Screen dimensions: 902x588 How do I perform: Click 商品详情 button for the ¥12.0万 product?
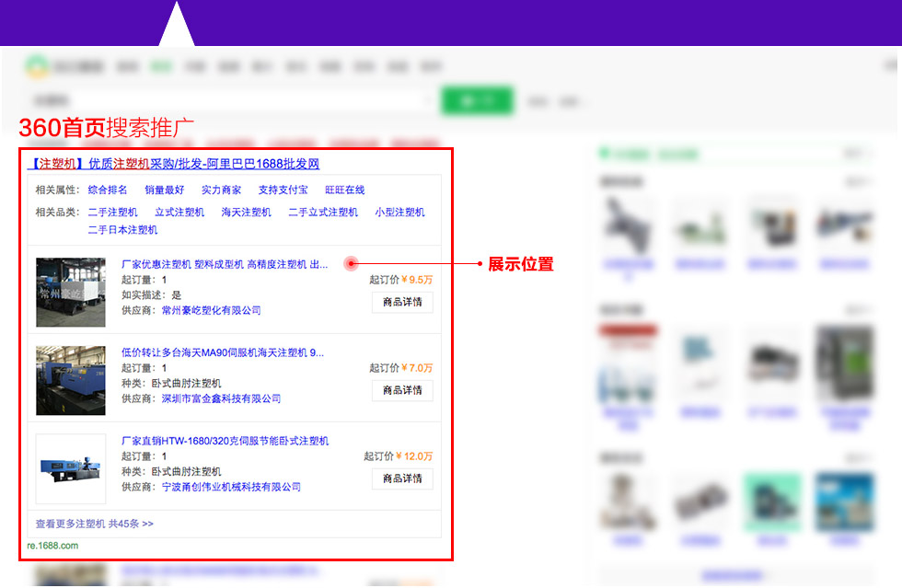[x=403, y=478]
